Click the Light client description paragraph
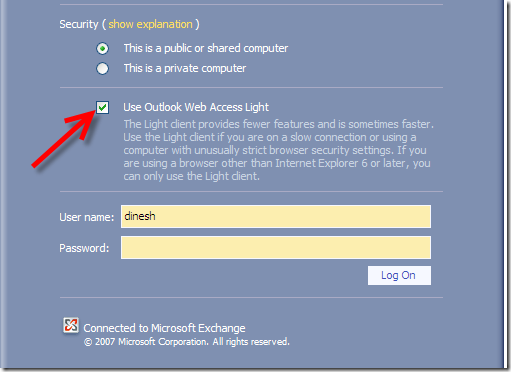 click(278, 150)
